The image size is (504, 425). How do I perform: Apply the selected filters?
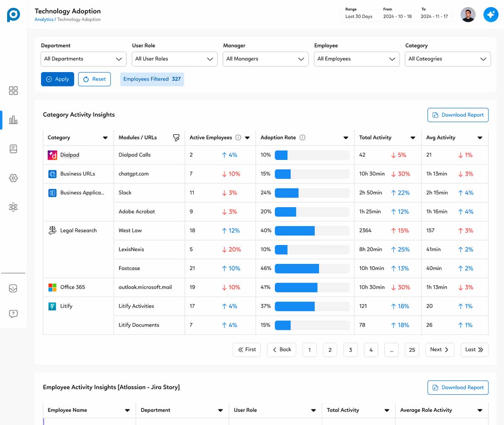[57, 79]
